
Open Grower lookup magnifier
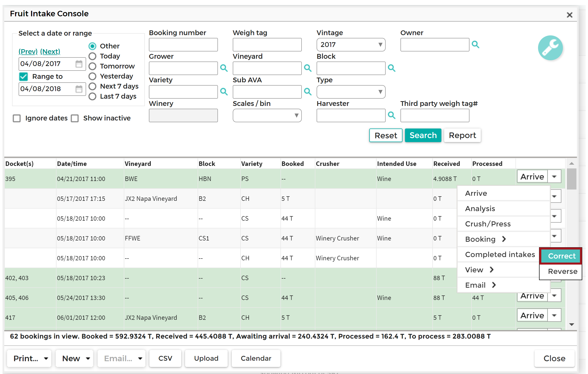(x=224, y=68)
